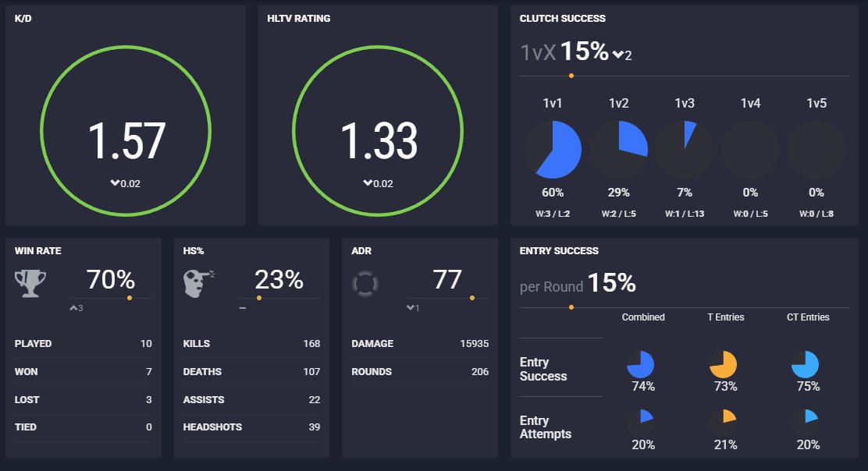Click the W:0 / L:8 record under 1v5
Screen dimensions: 868x471
(x=816, y=214)
